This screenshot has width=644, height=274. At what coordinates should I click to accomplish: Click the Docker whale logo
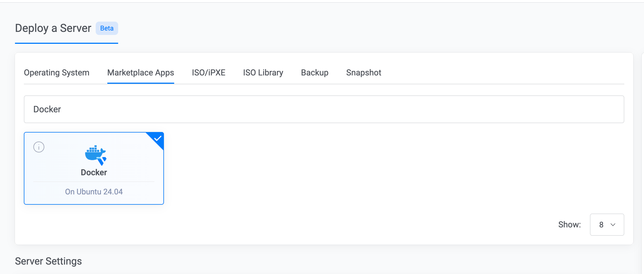tap(95, 155)
